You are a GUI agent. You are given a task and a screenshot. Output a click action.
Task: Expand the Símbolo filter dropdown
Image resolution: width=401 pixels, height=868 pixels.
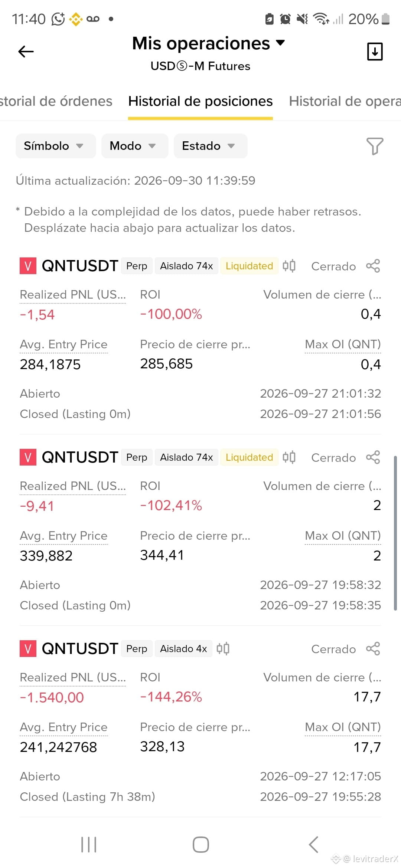(x=56, y=146)
